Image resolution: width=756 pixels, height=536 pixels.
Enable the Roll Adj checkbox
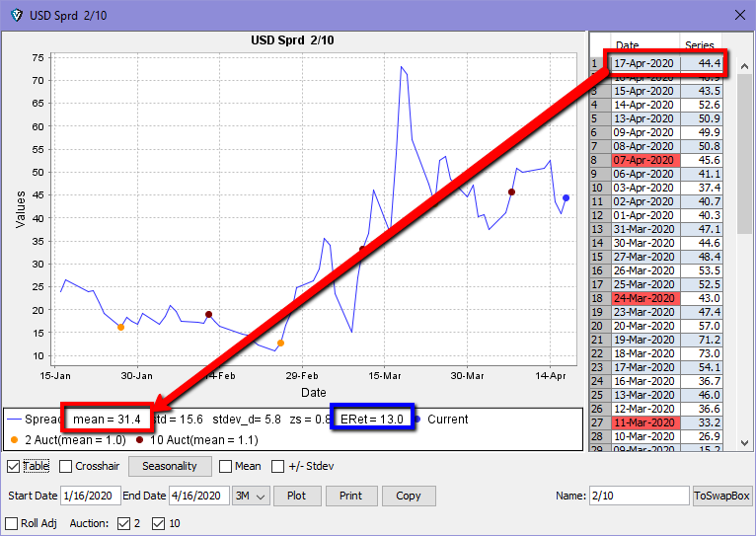(11, 523)
